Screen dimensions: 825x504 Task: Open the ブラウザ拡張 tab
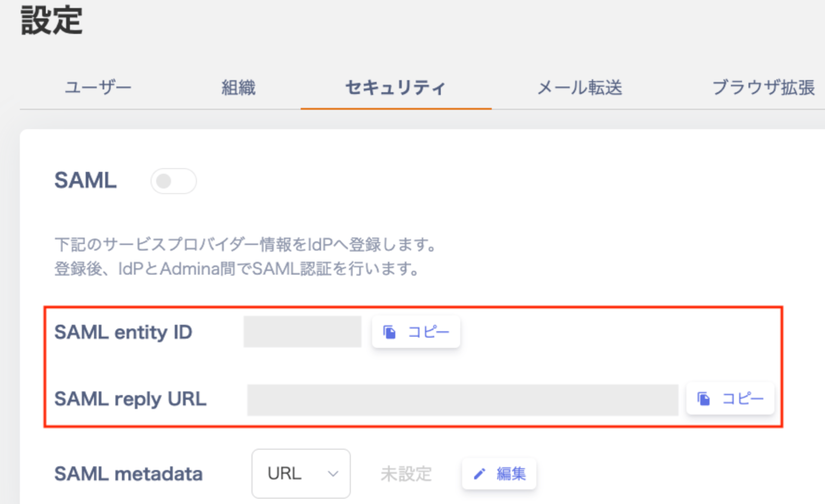pyautogui.click(x=764, y=88)
